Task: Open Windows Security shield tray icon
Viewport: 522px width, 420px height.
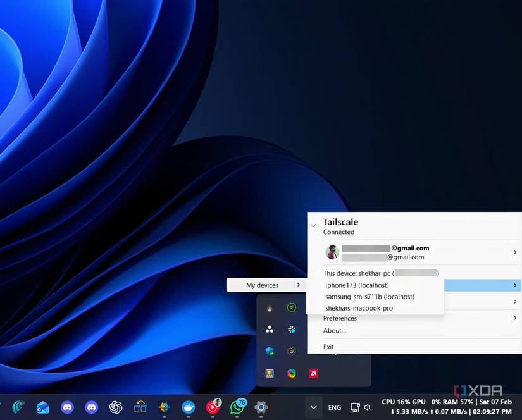Action: [270, 351]
